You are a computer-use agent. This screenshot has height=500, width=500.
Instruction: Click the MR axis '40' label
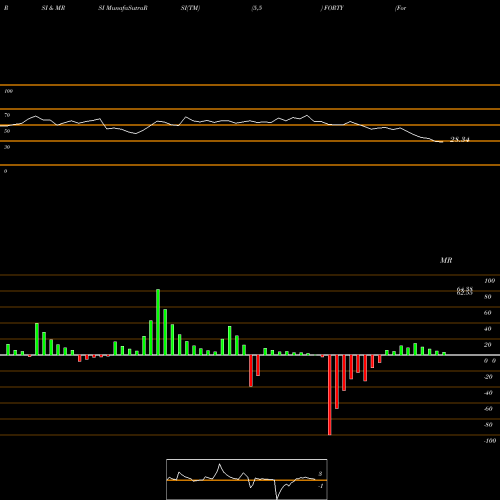[x=488, y=329]
